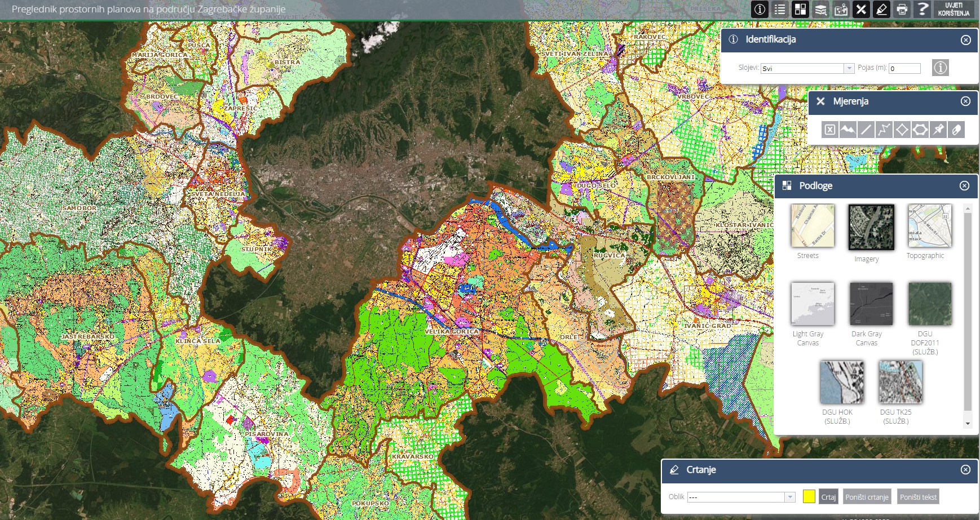Click the print icon in the toolbar
The width and height of the screenshot is (980, 520).
point(902,9)
